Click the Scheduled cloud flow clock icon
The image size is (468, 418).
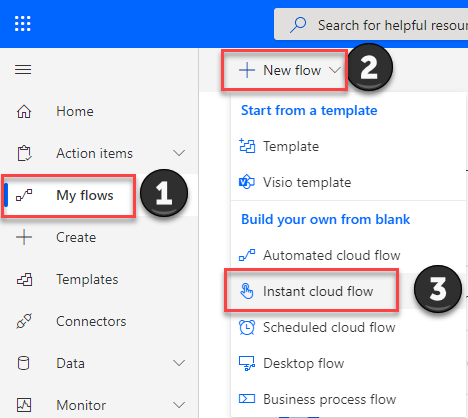click(x=247, y=327)
